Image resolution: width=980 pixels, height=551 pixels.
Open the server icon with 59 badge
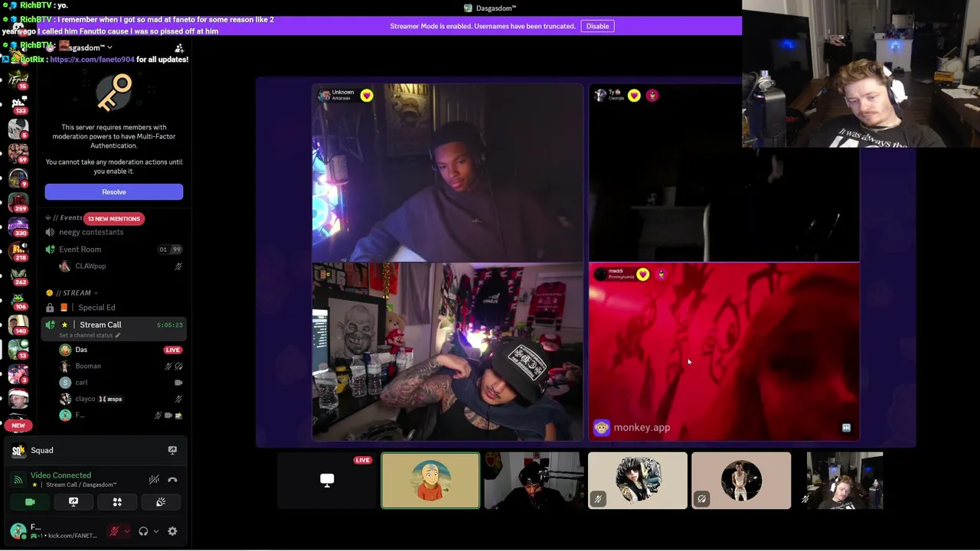point(18,152)
